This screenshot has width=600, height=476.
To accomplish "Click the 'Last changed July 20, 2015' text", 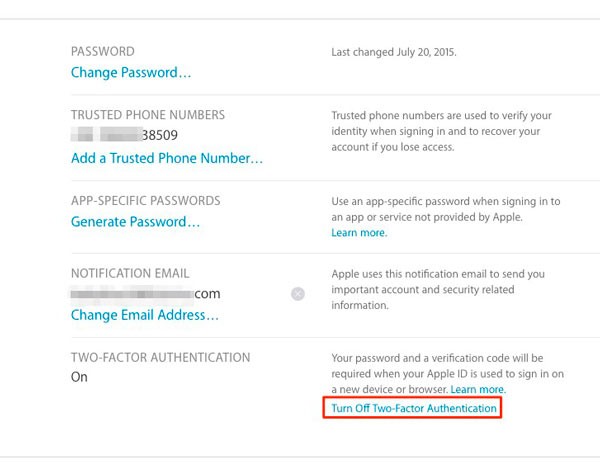I will [x=394, y=52].
